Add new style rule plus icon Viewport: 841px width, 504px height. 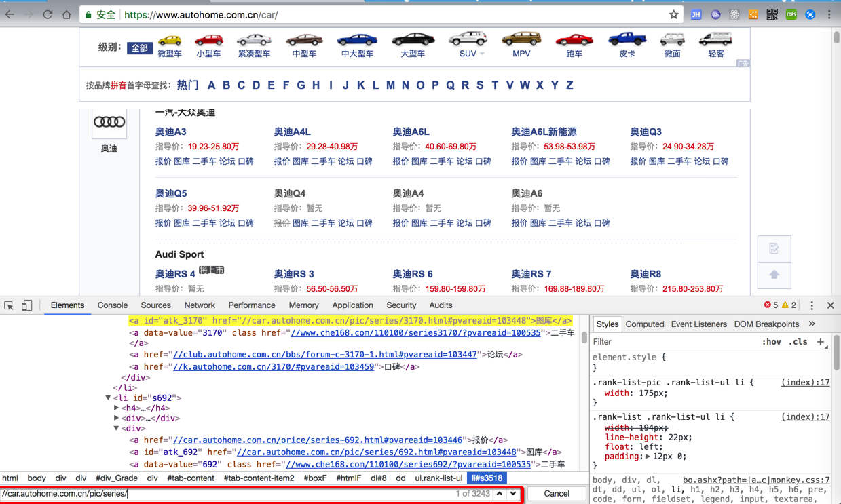coord(821,342)
